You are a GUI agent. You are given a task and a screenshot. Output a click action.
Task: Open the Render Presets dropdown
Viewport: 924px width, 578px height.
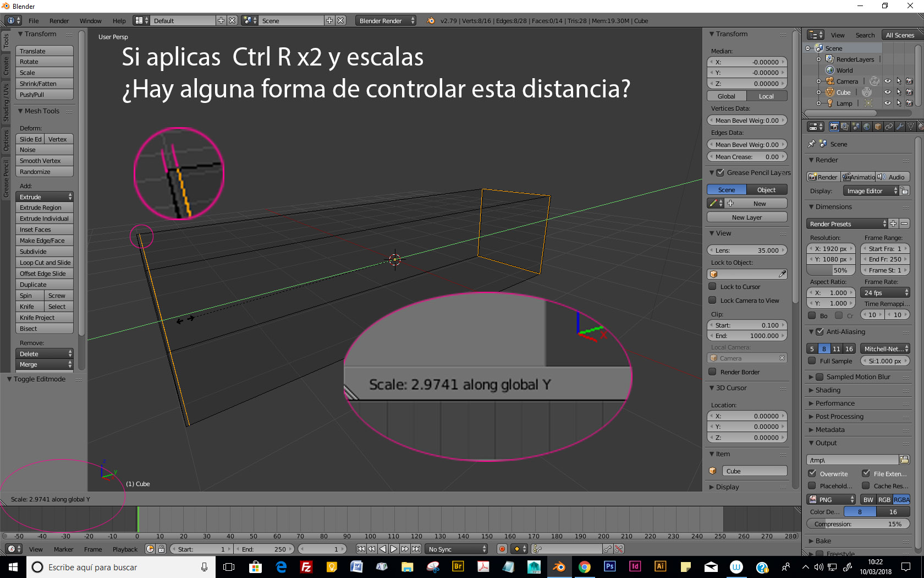847,223
